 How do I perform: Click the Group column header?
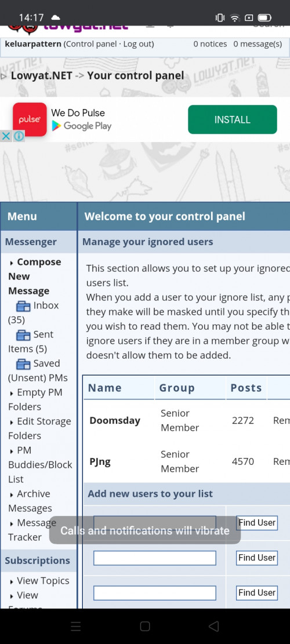point(177,388)
